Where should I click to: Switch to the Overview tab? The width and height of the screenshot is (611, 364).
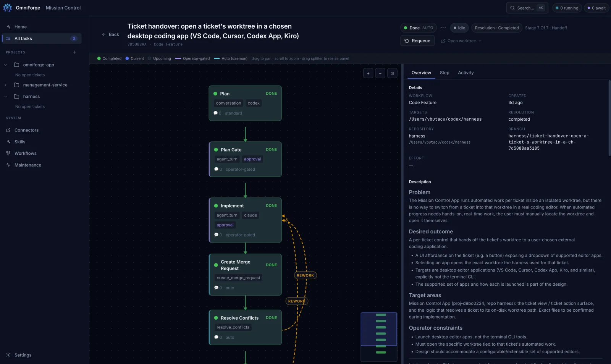tap(421, 73)
